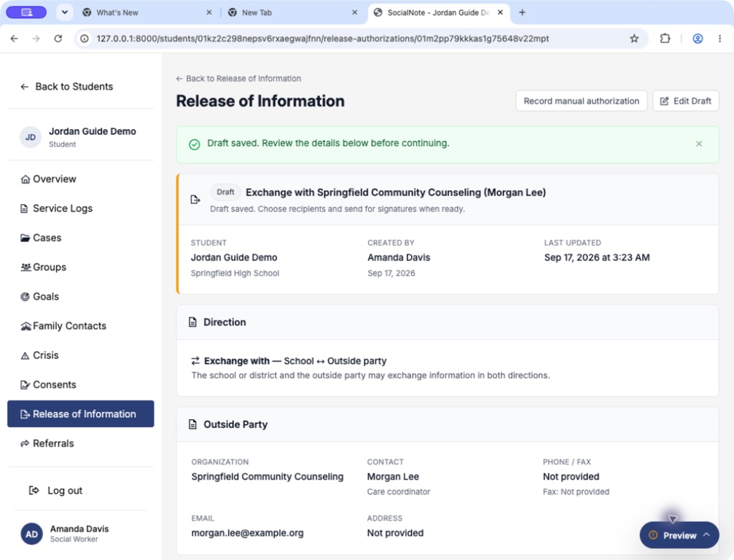The height and width of the screenshot is (560, 734).
Task: Open Referrals in sidebar
Action: 80,443
